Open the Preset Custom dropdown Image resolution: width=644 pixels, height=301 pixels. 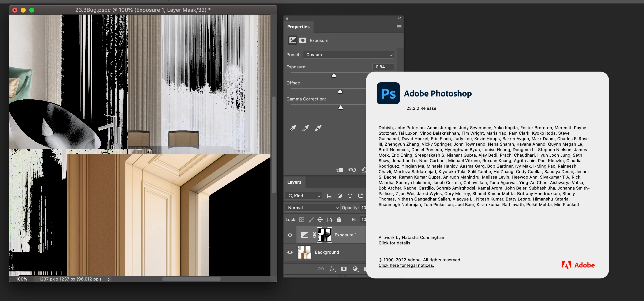(348, 55)
